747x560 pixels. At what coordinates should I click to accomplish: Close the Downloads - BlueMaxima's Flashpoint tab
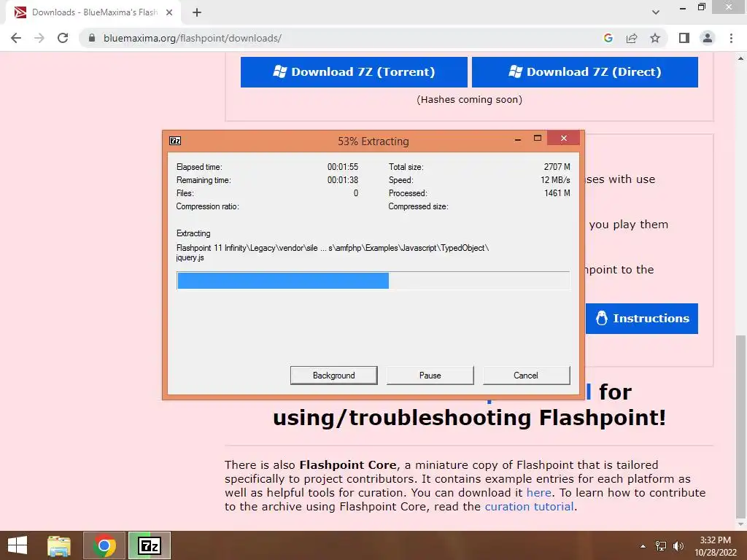tap(169, 12)
